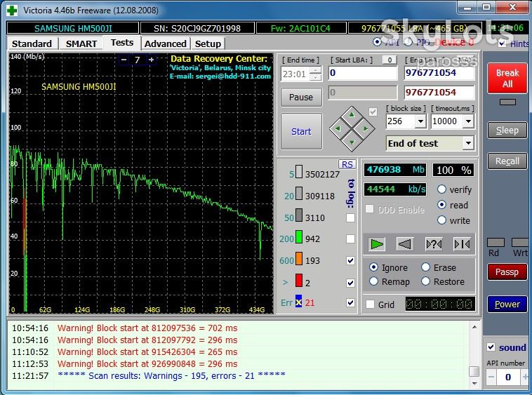Viewport: 532px width, 395px height.
Task: Click the right arrow on the diamond navigator
Action: coord(366,128)
